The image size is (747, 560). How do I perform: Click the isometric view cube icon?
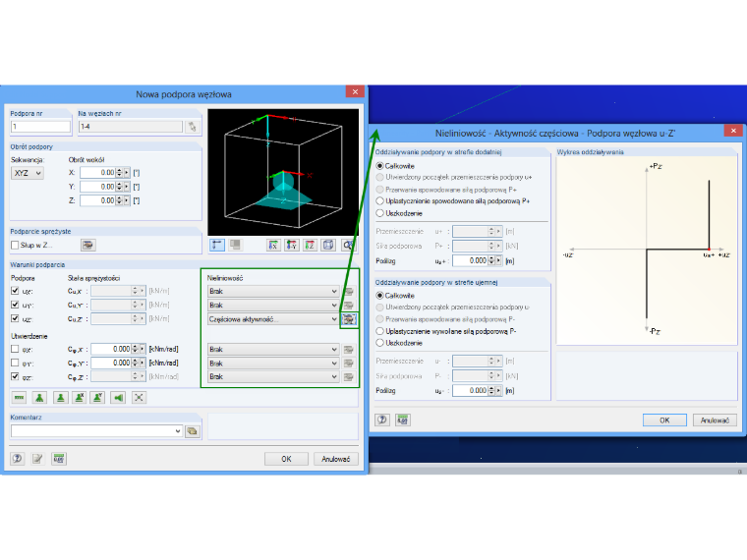click(328, 246)
